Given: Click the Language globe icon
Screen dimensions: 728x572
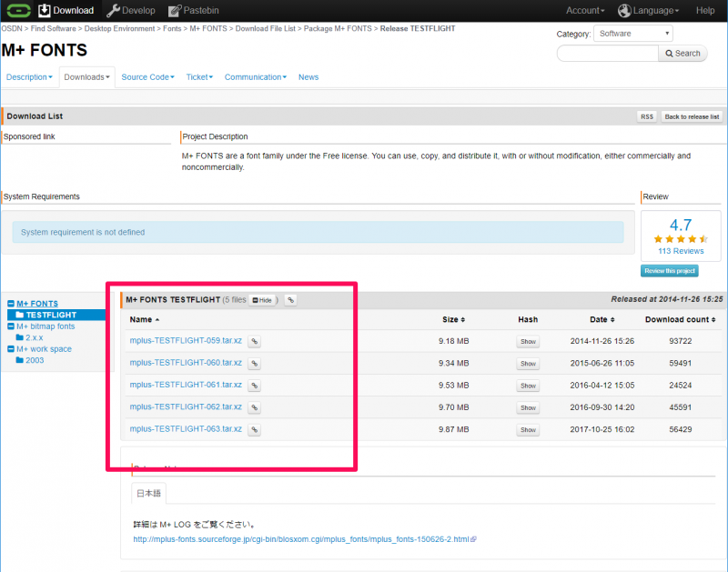Looking at the screenshot, I should (x=624, y=10).
